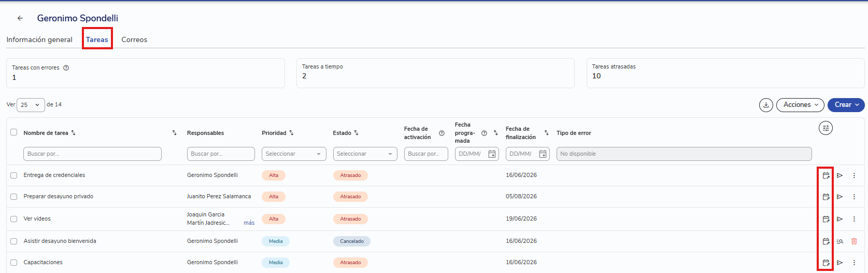Image resolution: width=868 pixels, height=273 pixels.
Task: Toggle the select-all tasks checkbox
Action: (14, 132)
